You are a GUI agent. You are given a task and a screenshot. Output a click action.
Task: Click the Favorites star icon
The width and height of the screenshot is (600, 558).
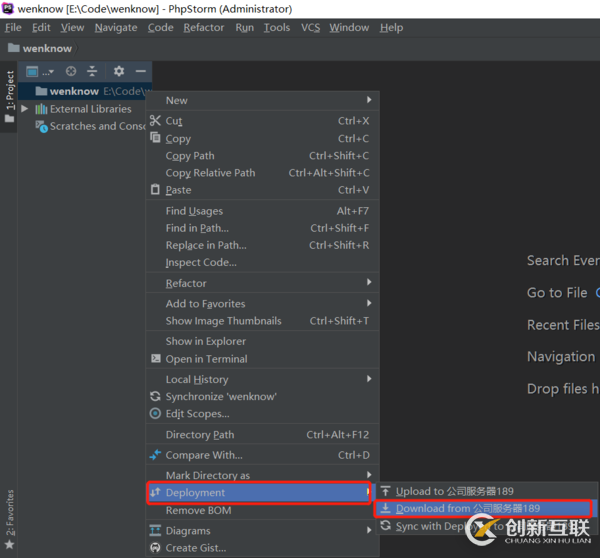(x=10, y=544)
